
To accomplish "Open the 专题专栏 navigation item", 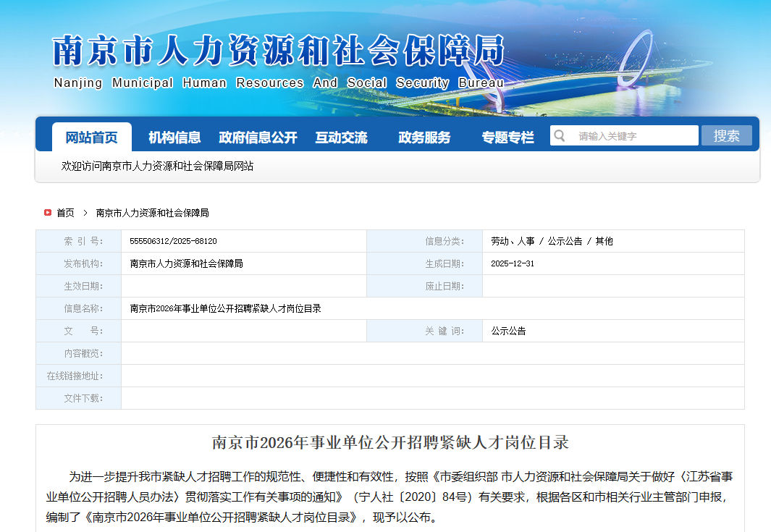I will click(x=507, y=138).
